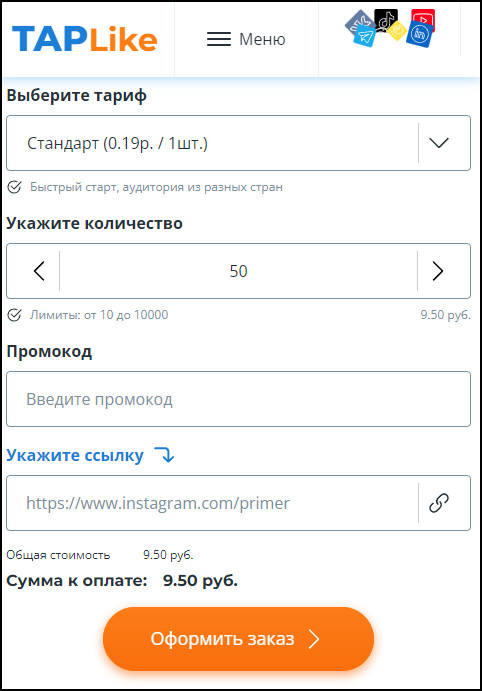Image resolution: width=482 pixels, height=691 pixels.
Task: Select the black TikTok icon
Action: coord(386,20)
